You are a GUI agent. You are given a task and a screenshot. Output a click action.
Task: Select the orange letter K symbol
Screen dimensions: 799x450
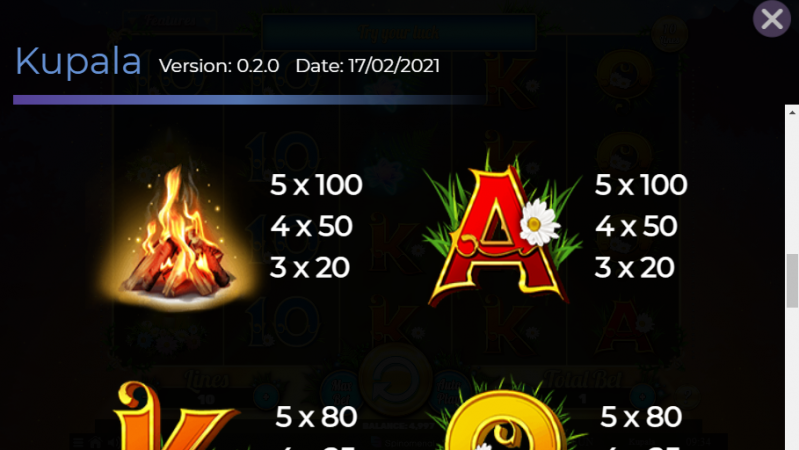176,415
